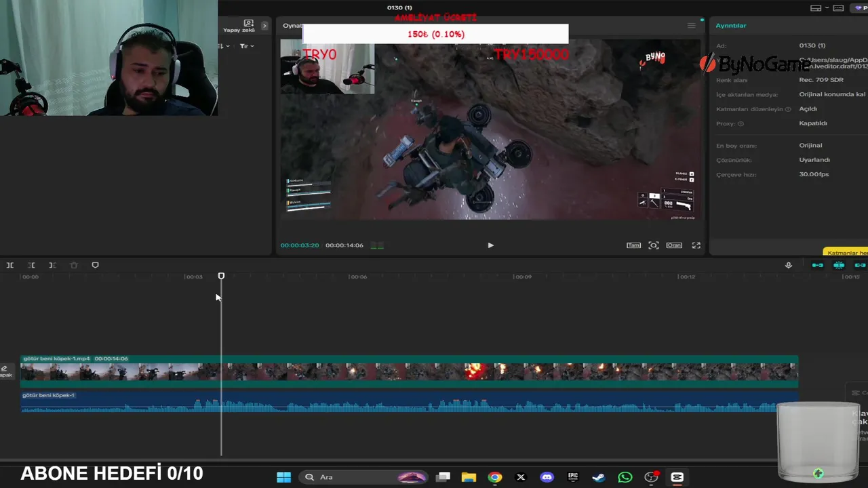This screenshot has height=488, width=868.
Task: Click the timeline ruler at 00:09 mark
Action: (523, 277)
